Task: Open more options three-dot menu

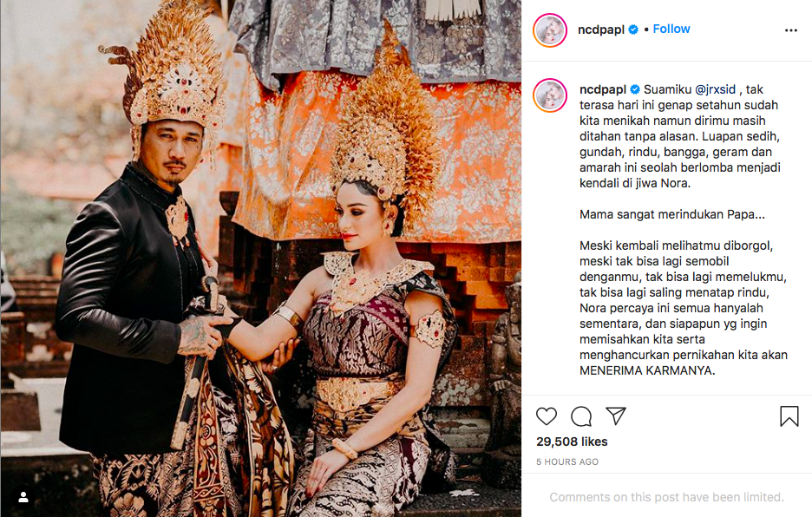Action: coord(791,30)
